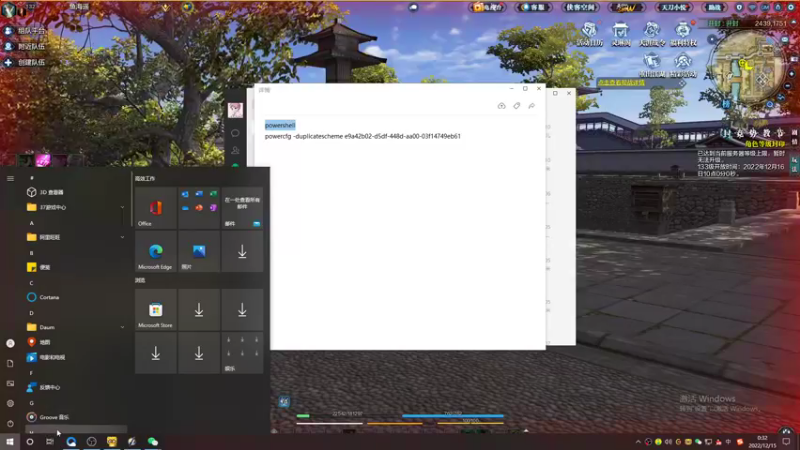Open Groove Music in the app list
800x450 pixels.
click(x=74, y=417)
